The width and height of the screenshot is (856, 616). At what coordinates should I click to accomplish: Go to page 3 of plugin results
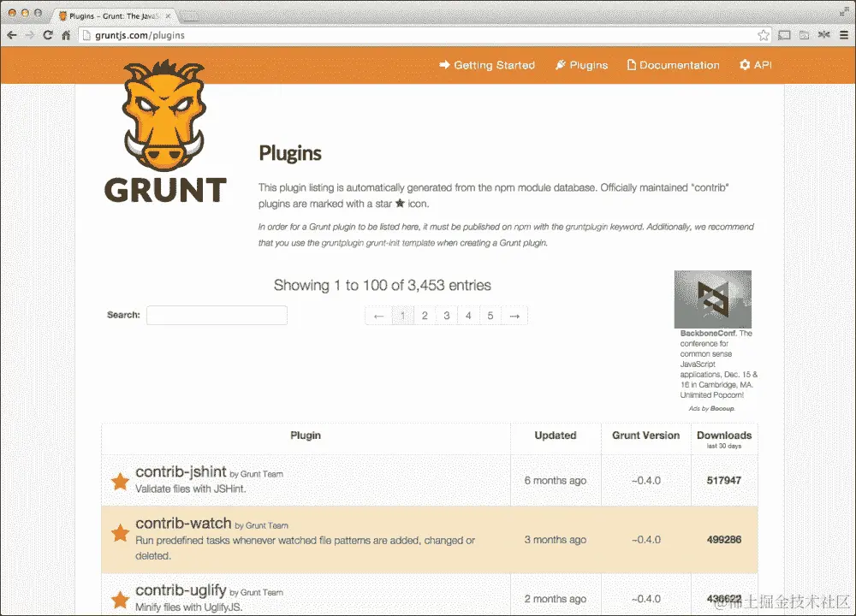click(x=447, y=316)
